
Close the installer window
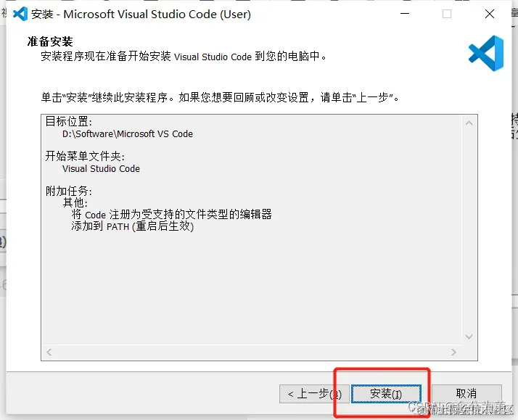[490, 14]
